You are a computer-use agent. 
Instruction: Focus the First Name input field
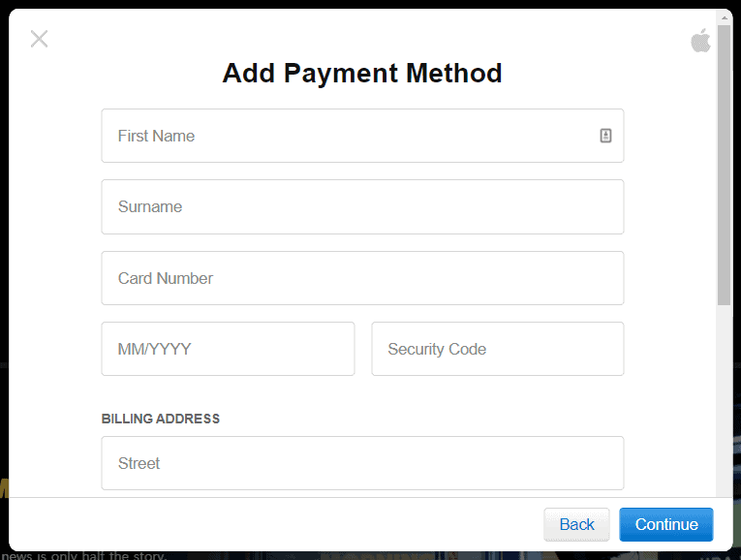362,136
